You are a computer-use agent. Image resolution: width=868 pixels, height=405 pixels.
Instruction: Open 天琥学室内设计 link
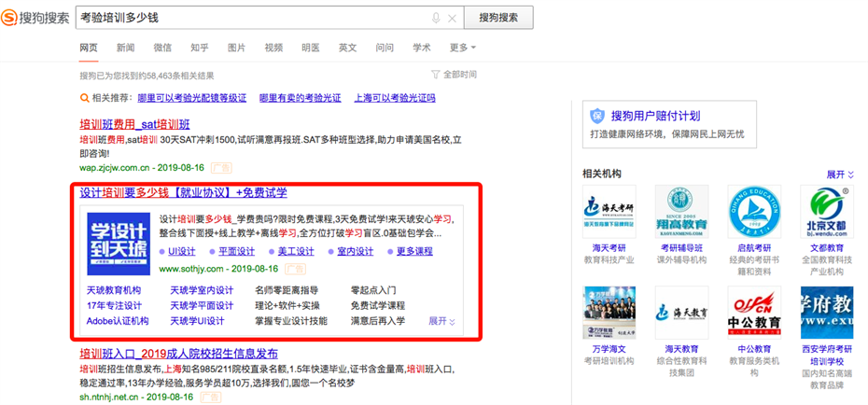202,290
